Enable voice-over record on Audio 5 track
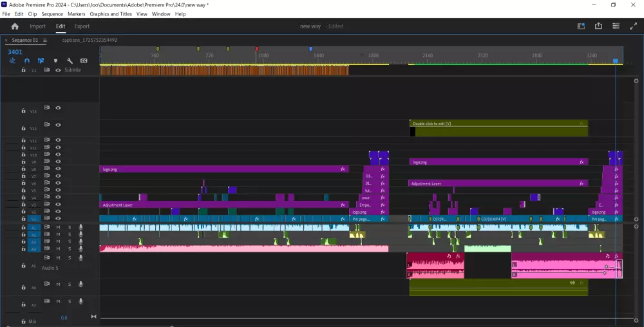Viewport: 644px width, 327px height. [81, 257]
